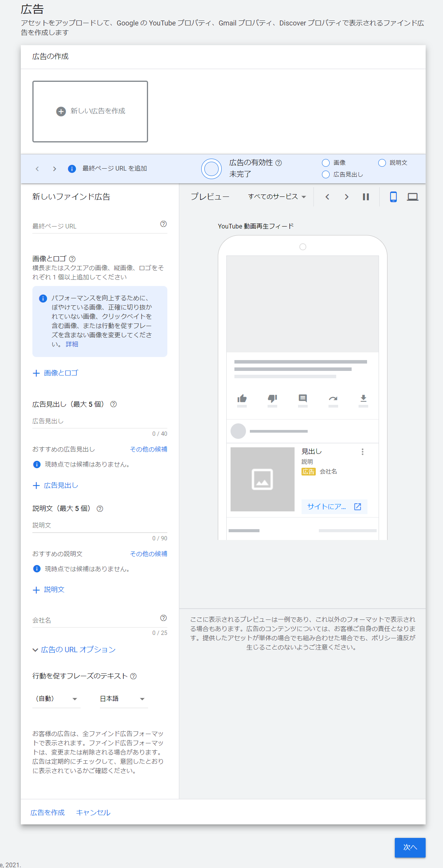Focus the 説明文 input field
Screen dimensions: 443x868
point(100,526)
